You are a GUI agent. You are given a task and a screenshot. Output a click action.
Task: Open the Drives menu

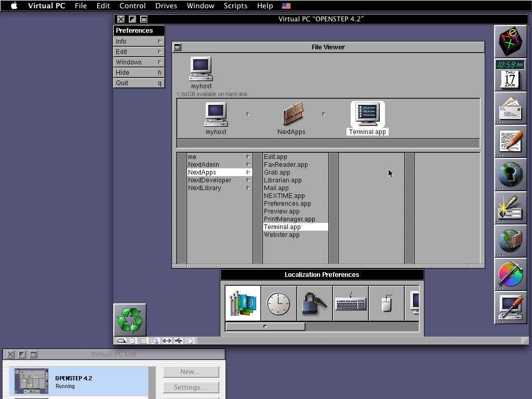pos(166,6)
